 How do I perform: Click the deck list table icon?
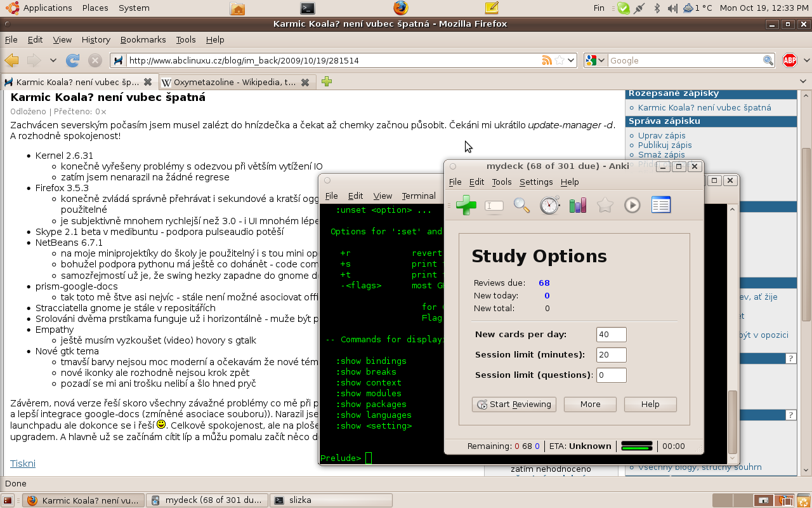click(x=660, y=205)
